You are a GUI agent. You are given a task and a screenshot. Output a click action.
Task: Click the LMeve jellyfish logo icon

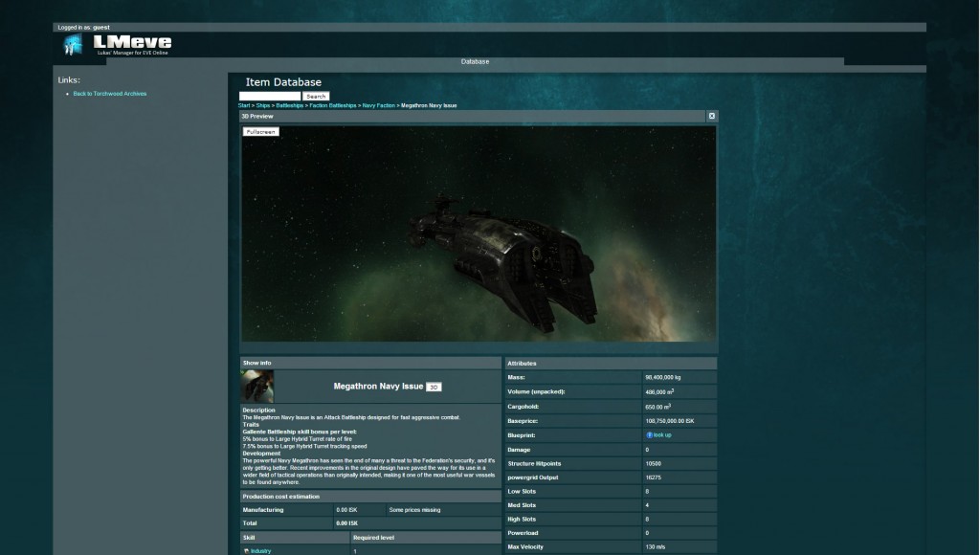(x=73, y=44)
